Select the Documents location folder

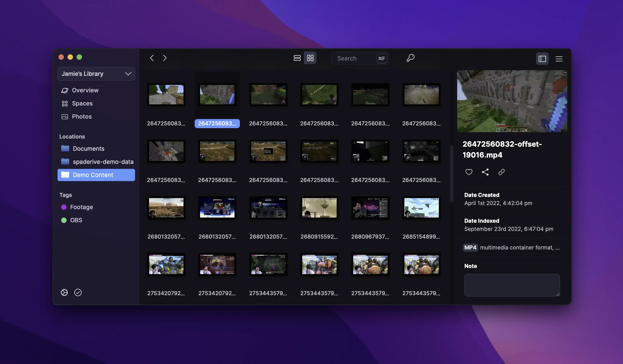88,149
